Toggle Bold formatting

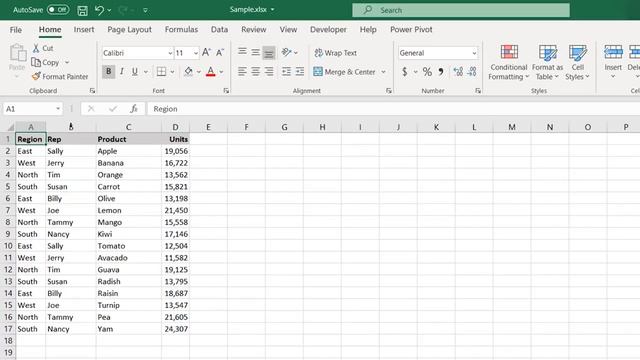[x=109, y=71]
